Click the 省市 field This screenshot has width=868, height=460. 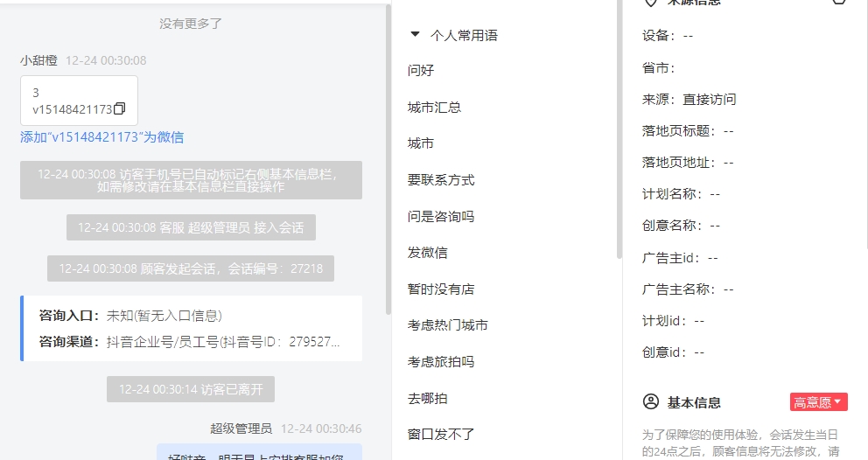[659, 68]
